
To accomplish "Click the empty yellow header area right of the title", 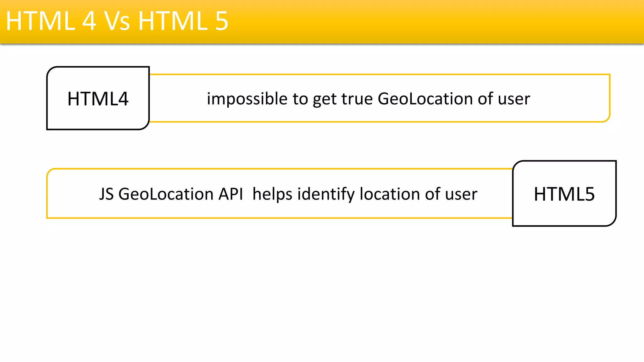I will [440, 21].
